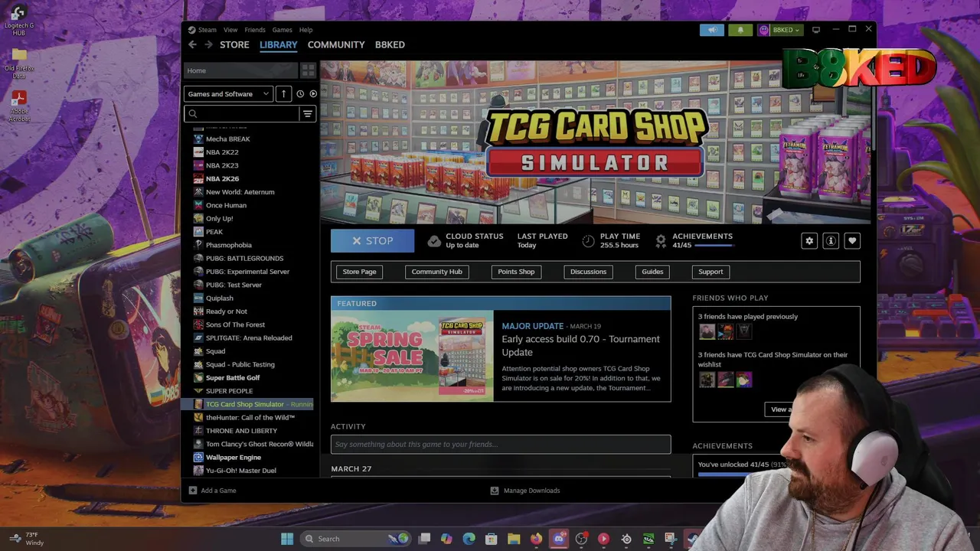Click the Steam back navigation arrow
Screen dimensions: 980x551
(192, 44)
